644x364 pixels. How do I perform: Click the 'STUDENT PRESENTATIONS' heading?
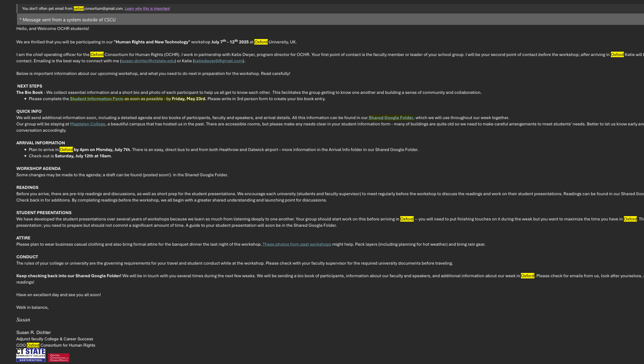44,213
